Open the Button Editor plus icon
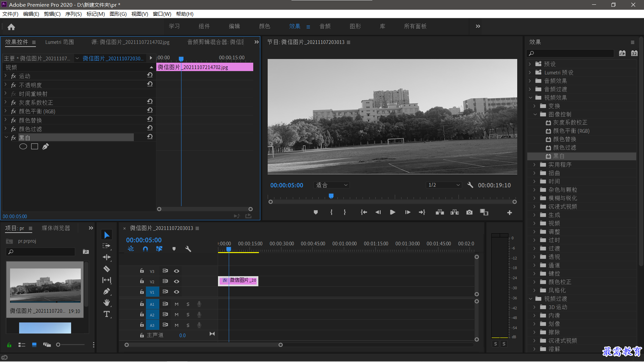The height and width of the screenshot is (362, 644). (x=509, y=213)
